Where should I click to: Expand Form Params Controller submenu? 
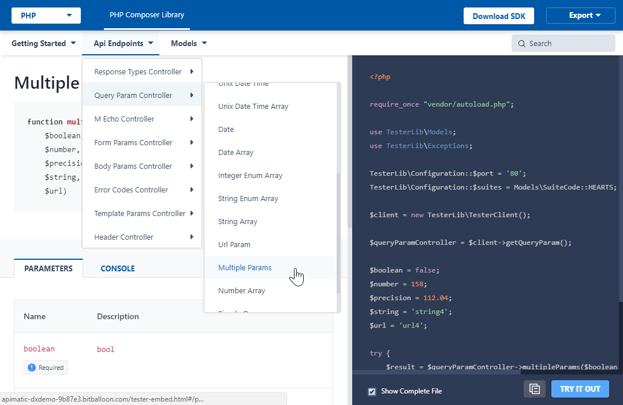142,142
